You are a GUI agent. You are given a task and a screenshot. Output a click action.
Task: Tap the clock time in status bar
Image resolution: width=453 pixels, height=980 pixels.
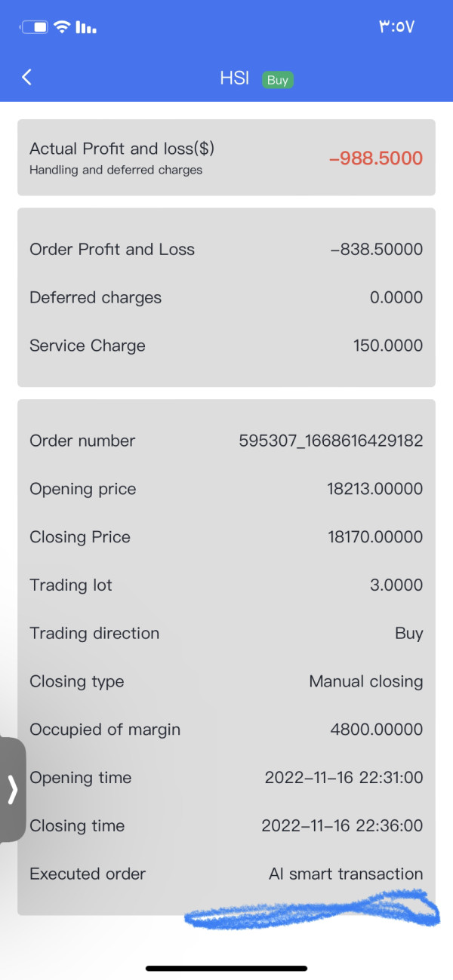(396, 28)
